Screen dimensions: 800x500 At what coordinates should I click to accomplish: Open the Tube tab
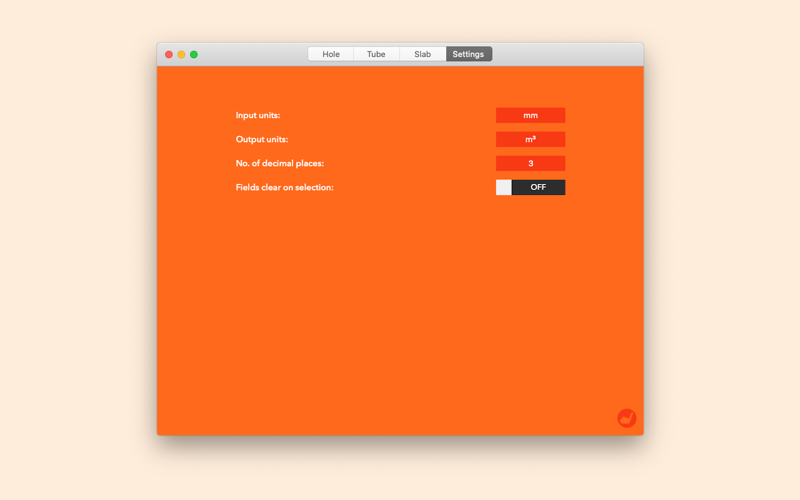pos(376,54)
